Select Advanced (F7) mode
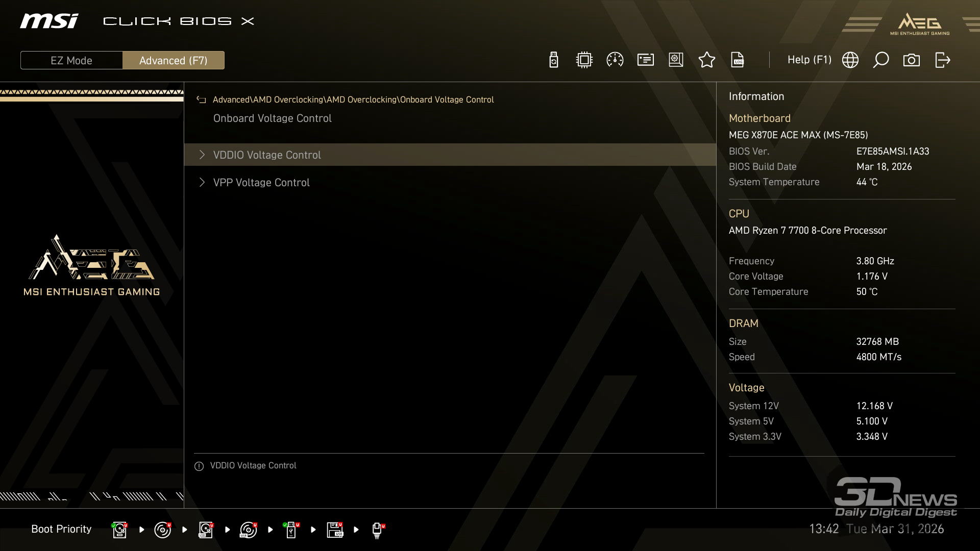This screenshot has width=980, height=551. coord(173,60)
